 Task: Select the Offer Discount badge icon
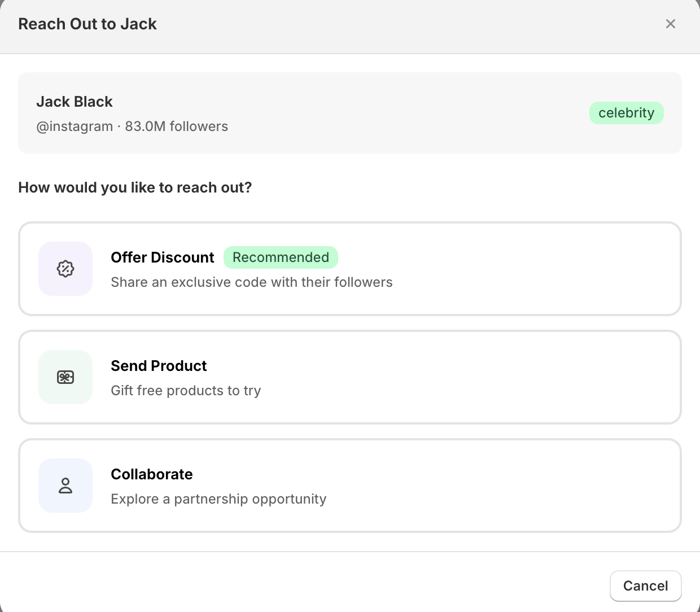(x=65, y=269)
